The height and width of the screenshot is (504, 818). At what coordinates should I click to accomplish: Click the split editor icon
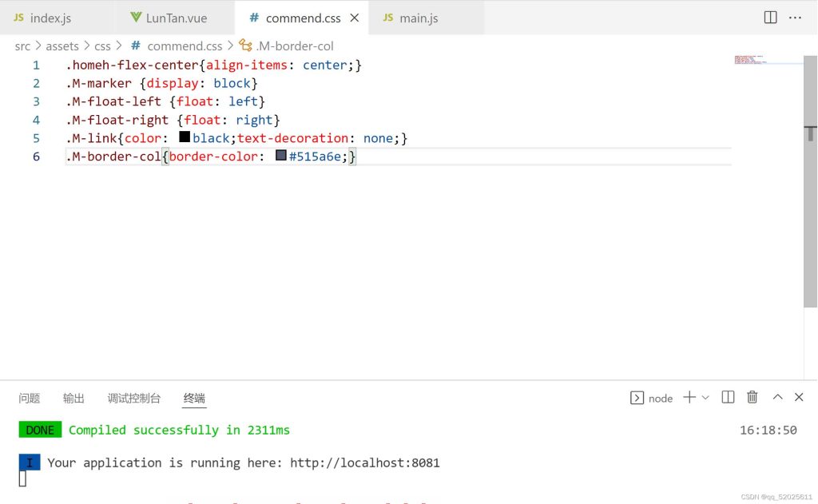pos(770,18)
